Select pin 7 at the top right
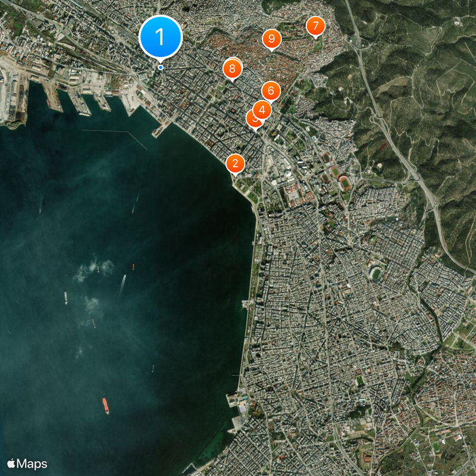 click(317, 26)
